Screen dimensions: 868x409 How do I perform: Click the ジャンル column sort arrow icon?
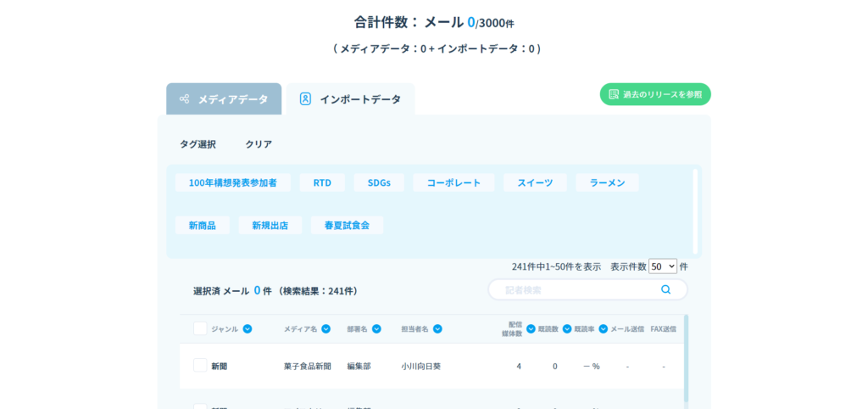pos(248,329)
